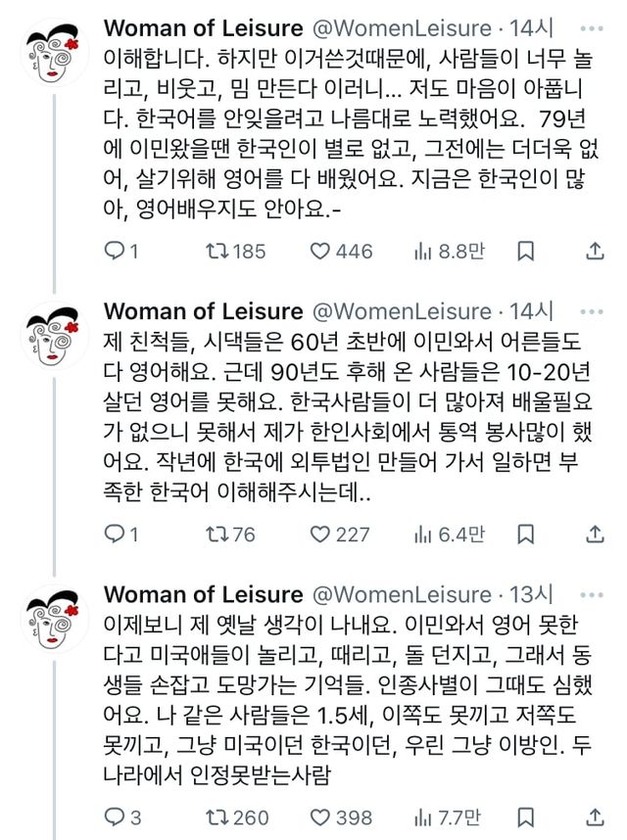
Task: View analytics of first tweet (8.8만)
Action: (x=423, y=252)
